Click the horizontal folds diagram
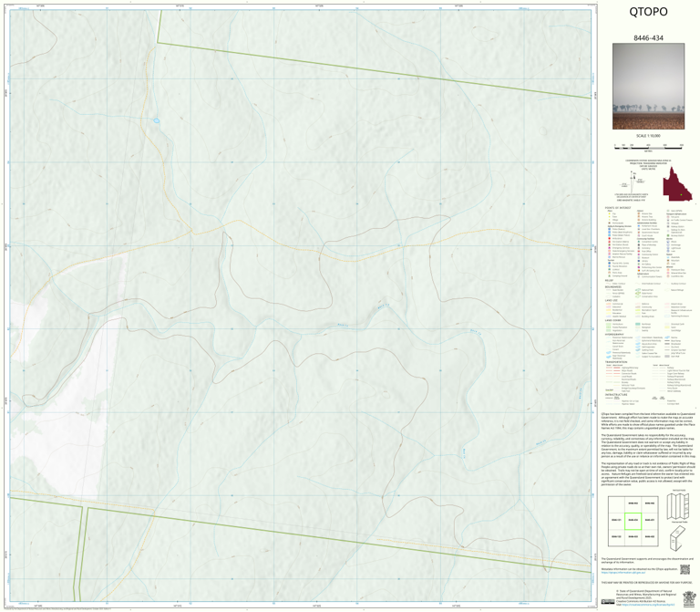This screenshot has height=612, width=700. point(678,505)
